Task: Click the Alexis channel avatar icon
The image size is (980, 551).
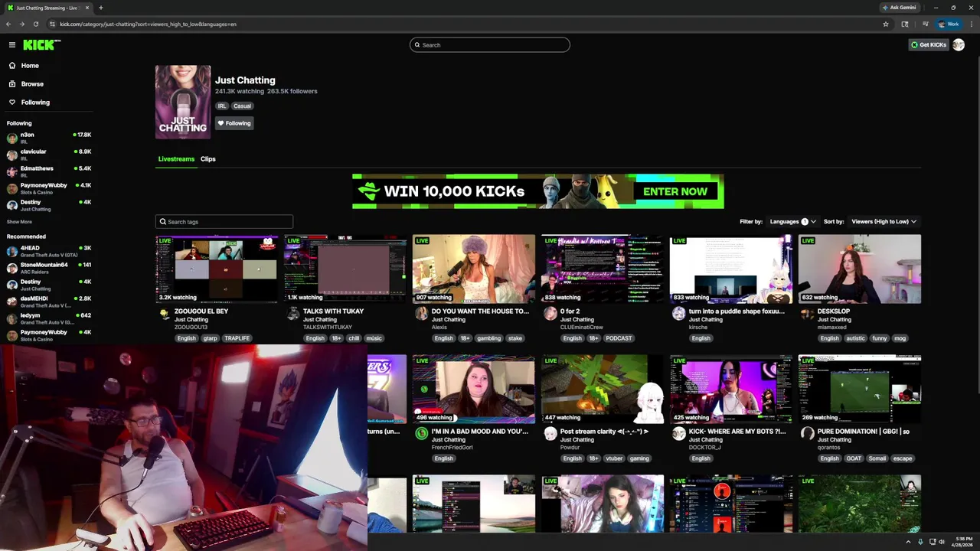Action: click(421, 314)
